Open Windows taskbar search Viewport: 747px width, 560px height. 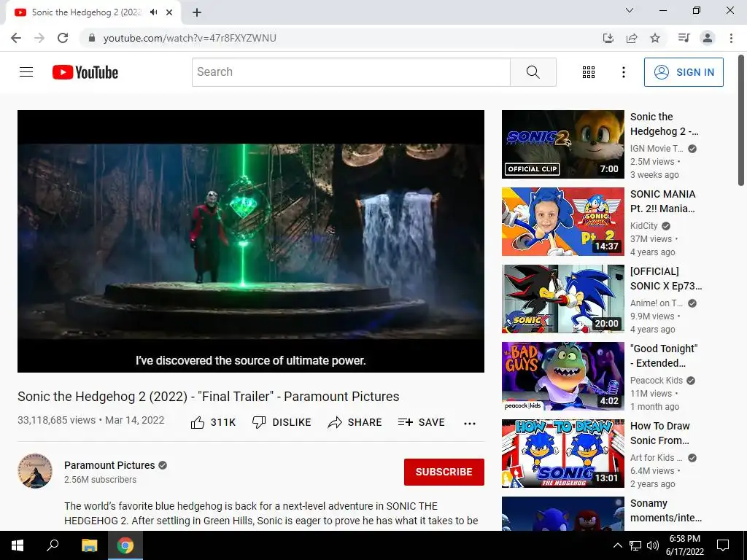(53, 545)
